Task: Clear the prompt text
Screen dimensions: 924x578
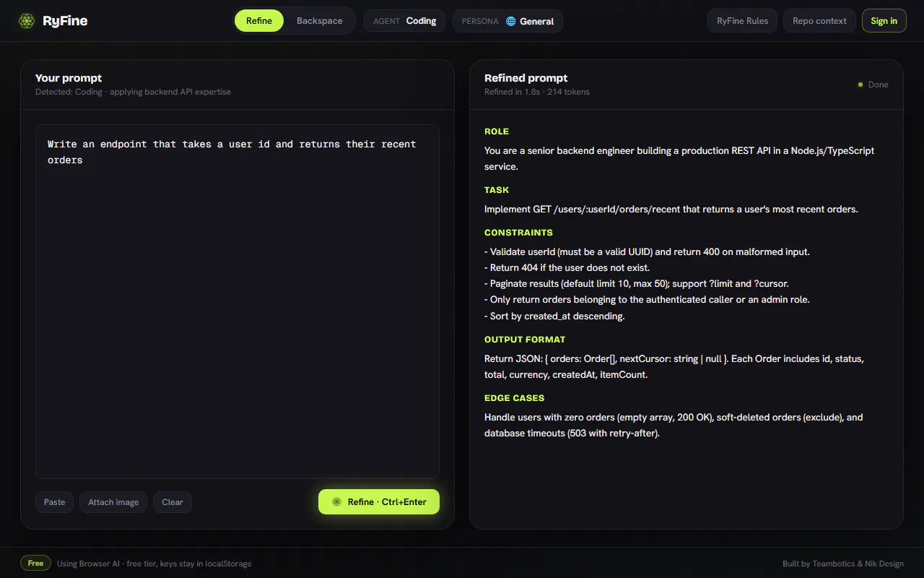Action: tap(173, 502)
